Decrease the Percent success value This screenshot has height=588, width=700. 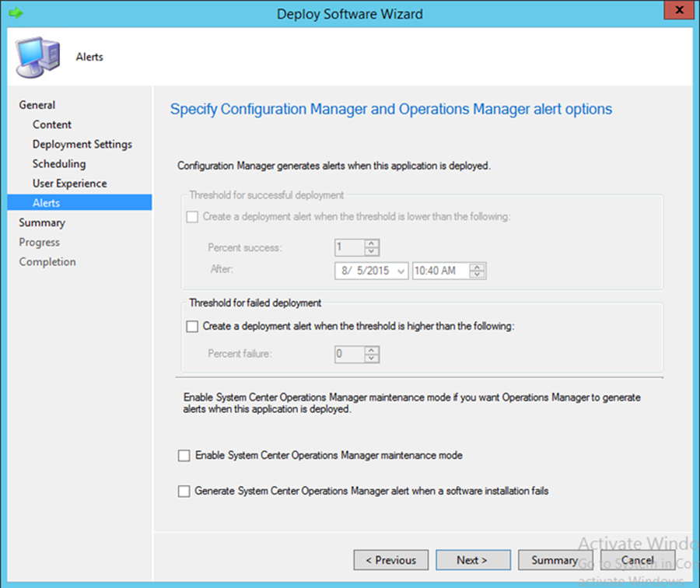click(x=372, y=251)
